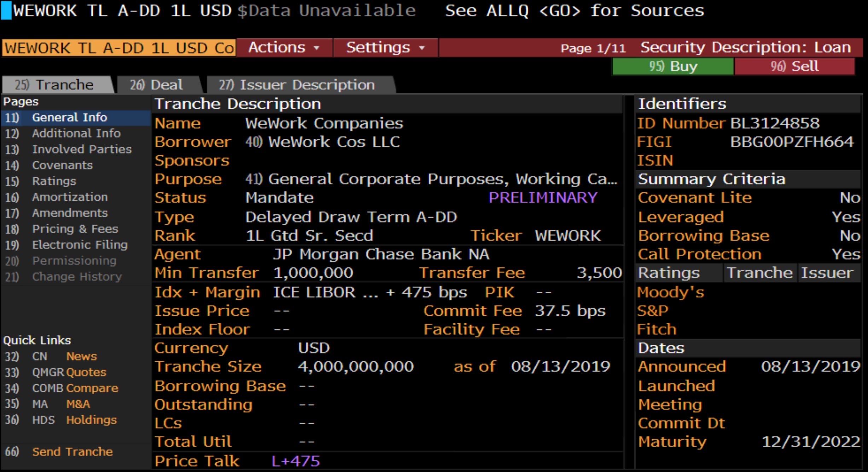View the Ratings page
Image resolution: width=868 pixels, height=472 pixels.
click(x=76, y=181)
